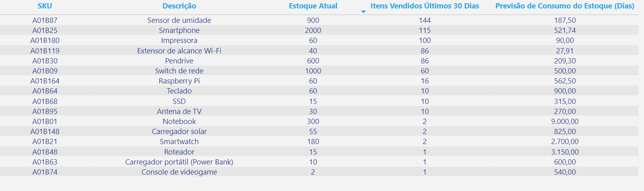This screenshot has width=644, height=191.
Task: Select the Sensor de umidade row description
Action: 179,20
